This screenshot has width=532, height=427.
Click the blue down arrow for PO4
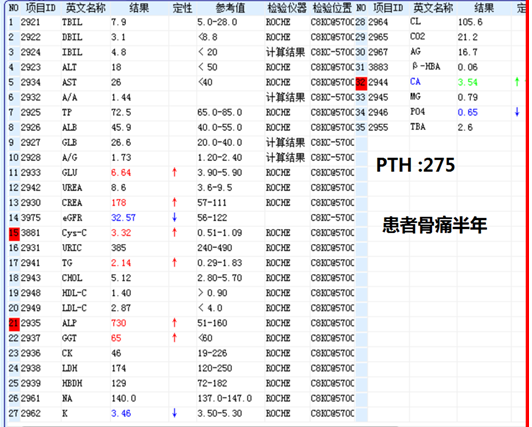point(517,112)
